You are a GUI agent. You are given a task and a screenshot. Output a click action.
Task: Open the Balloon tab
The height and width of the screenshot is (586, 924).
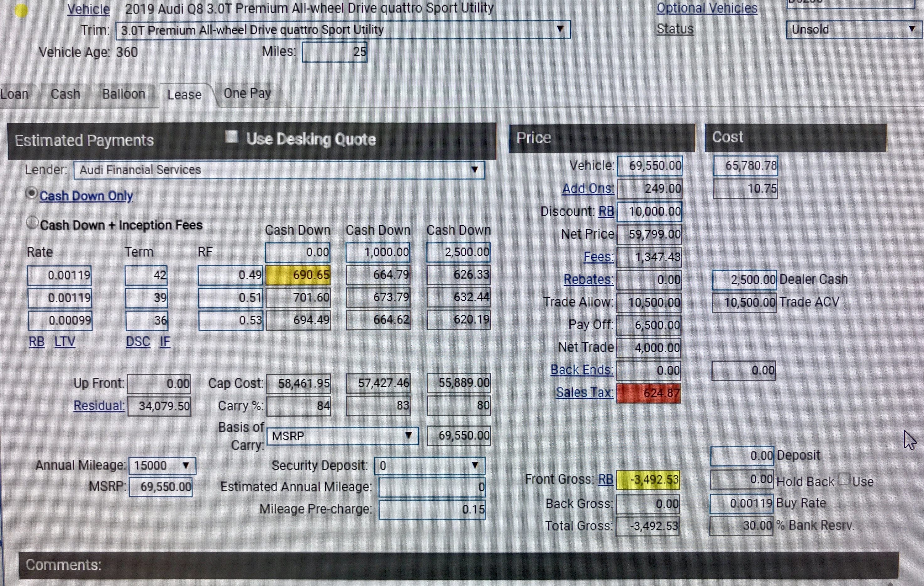point(124,94)
